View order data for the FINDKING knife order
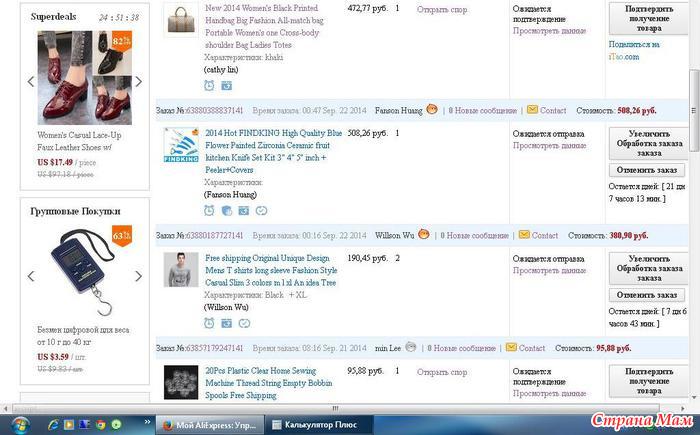 click(549, 146)
